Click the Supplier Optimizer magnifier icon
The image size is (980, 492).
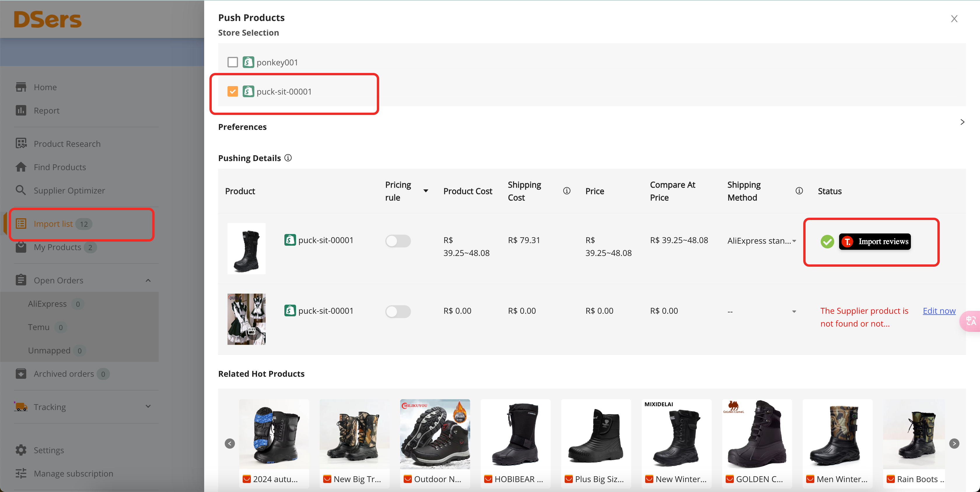[21, 190]
